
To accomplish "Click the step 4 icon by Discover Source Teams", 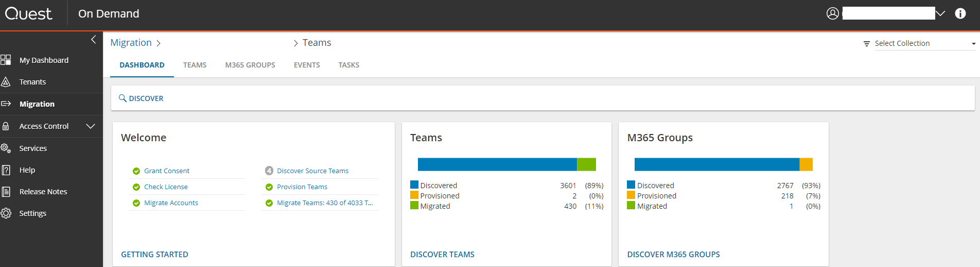I will tap(269, 171).
